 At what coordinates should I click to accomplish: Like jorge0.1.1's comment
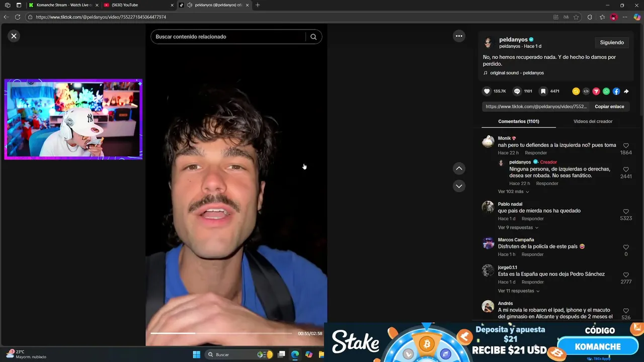coord(626,275)
